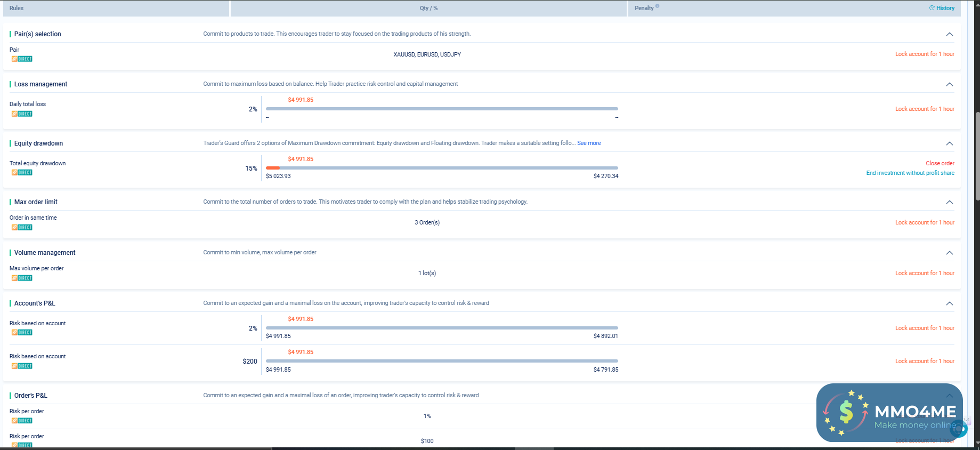
Task: Click the Loss management section title
Action: coord(41,84)
